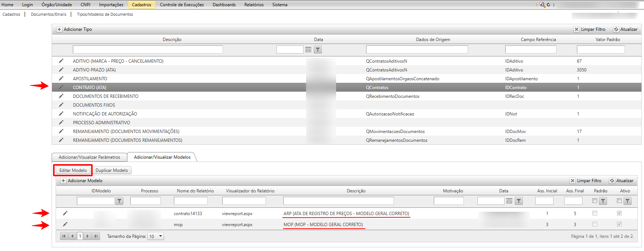The image size is (644, 251).
Task: Go to the first page of models
Action: (64, 236)
